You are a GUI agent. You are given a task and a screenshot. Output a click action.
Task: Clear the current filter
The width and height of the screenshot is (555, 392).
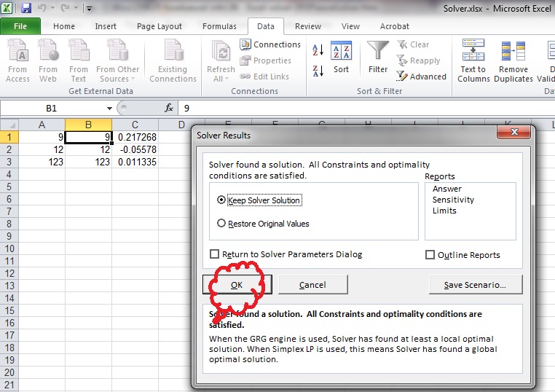tap(413, 44)
